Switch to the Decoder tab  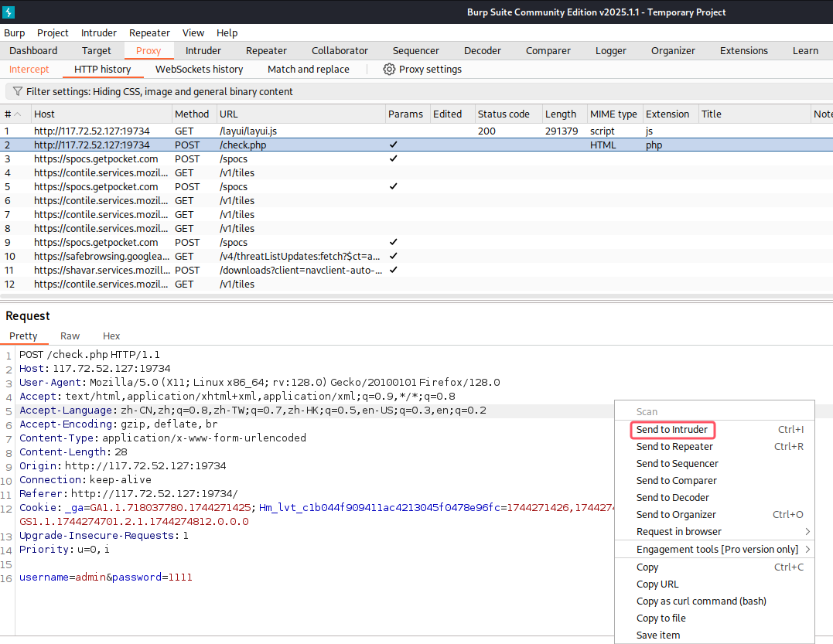coord(483,51)
